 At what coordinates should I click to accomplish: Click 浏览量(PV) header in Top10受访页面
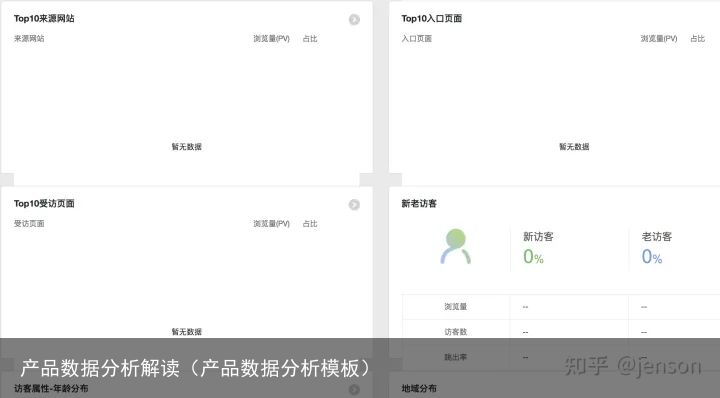point(271,224)
